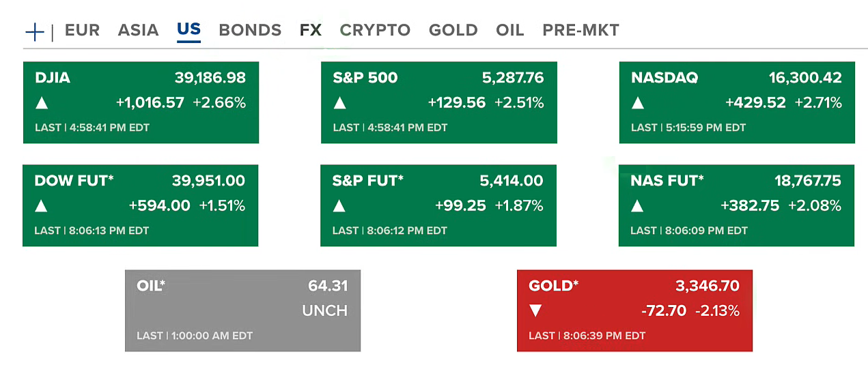The width and height of the screenshot is (868, 365).
Task: Open the CRYPTO tab
Action: click(x=375, y=31)
